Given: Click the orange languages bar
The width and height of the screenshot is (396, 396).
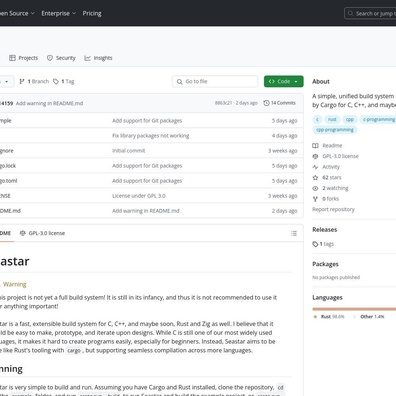Looking at the screenshot, I should tap(354, 309).
